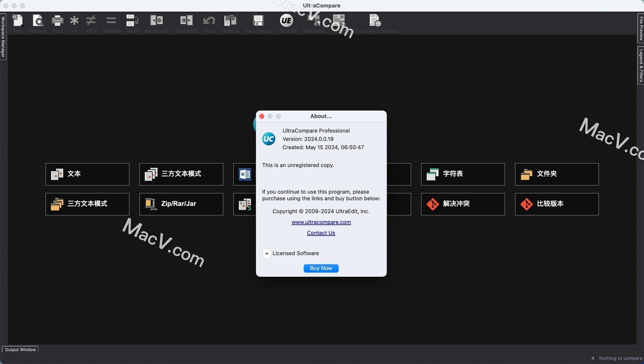
Task: Open the File Preview side tab
Action: coord(641,28)
